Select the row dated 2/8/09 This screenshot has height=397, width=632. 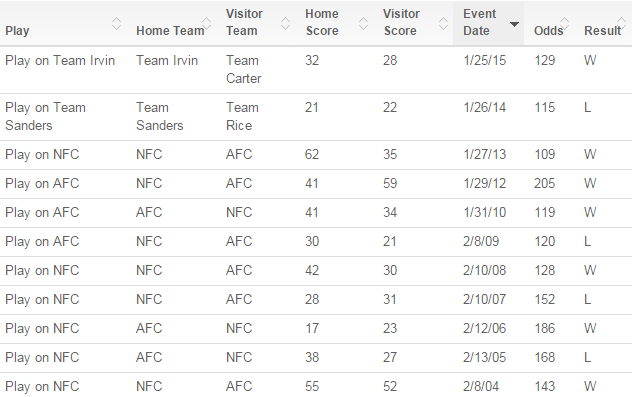[316, 242]
